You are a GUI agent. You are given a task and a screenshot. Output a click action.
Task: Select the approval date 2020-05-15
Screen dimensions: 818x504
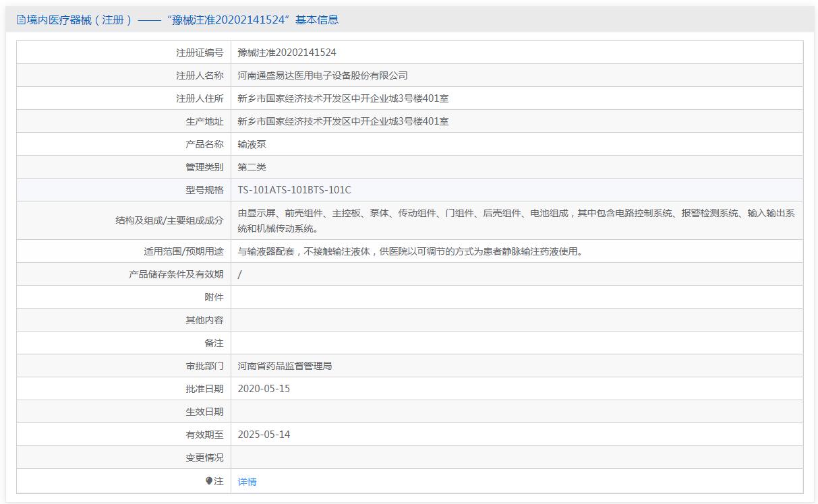264,389
